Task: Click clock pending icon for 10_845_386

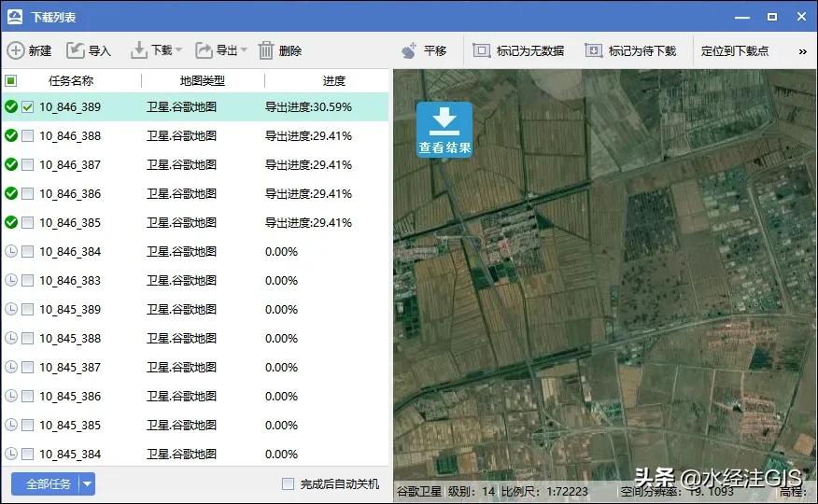Action: pyautogui.click(x=11, y=396)
